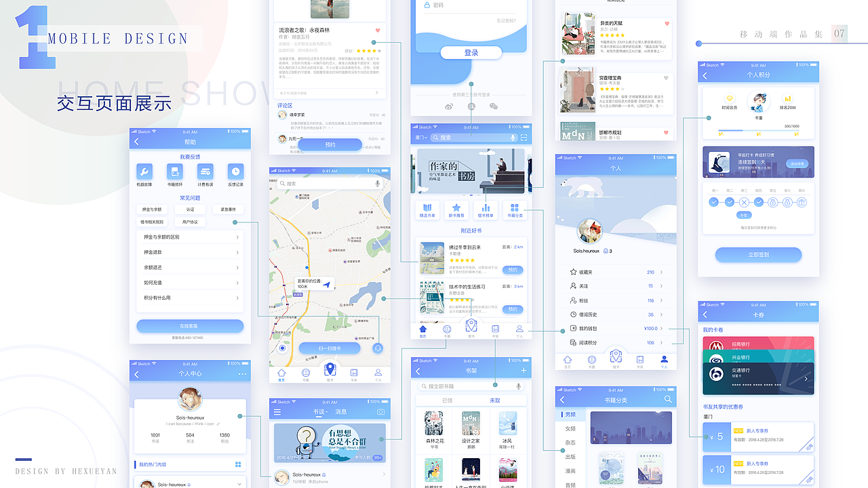The width and height of the screenshot is (868, 488).
Task: Select the 新书推荐 star icon
Action: [x=456, y=206]
